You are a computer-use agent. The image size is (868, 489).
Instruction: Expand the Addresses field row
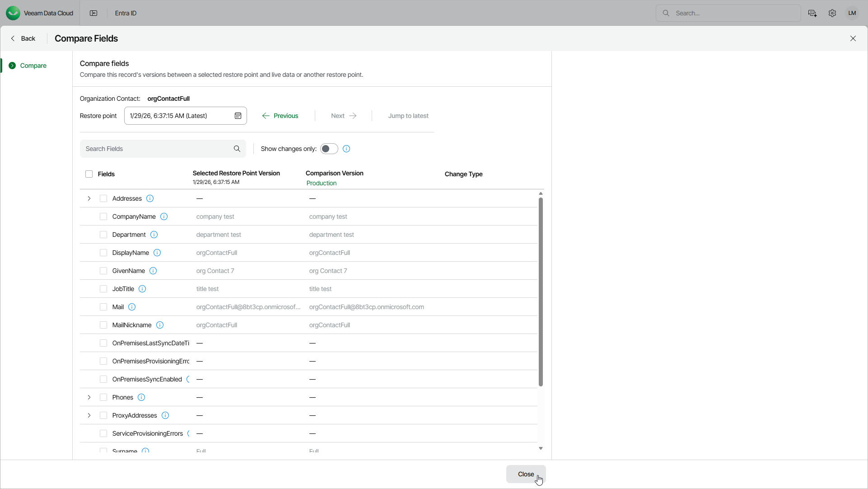click(x=89, y=198)
